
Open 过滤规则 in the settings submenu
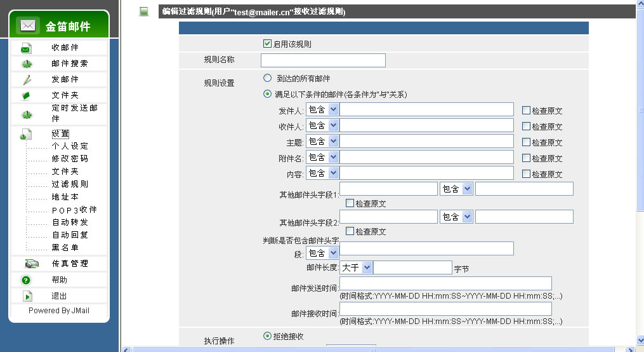click(x=70, y=184)
